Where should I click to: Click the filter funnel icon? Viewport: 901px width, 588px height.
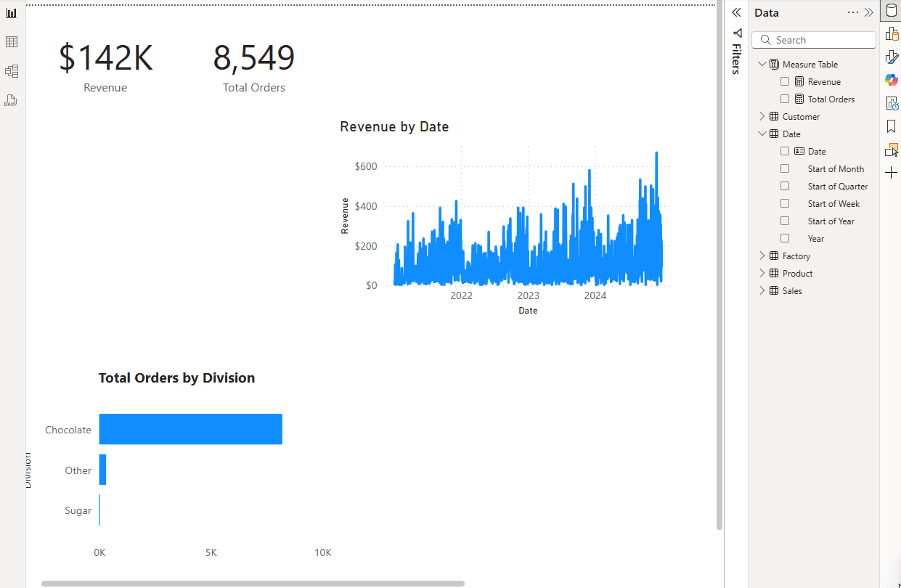coord(738,33)
